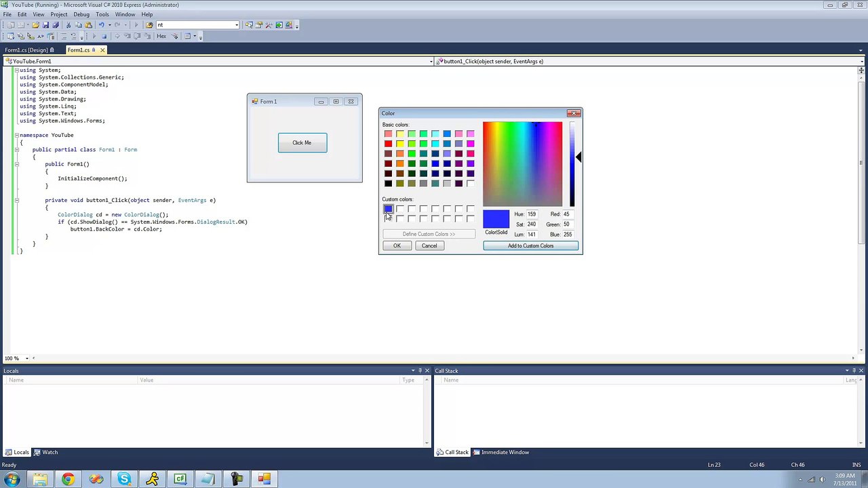Open Solution Explorer from the toolbar icon

249,25
